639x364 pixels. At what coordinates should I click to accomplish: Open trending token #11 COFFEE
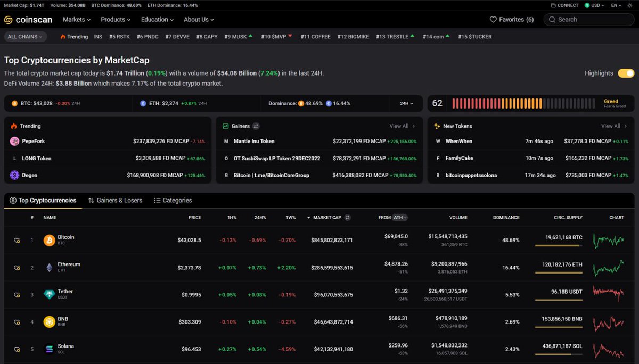[x=315, y=37]
